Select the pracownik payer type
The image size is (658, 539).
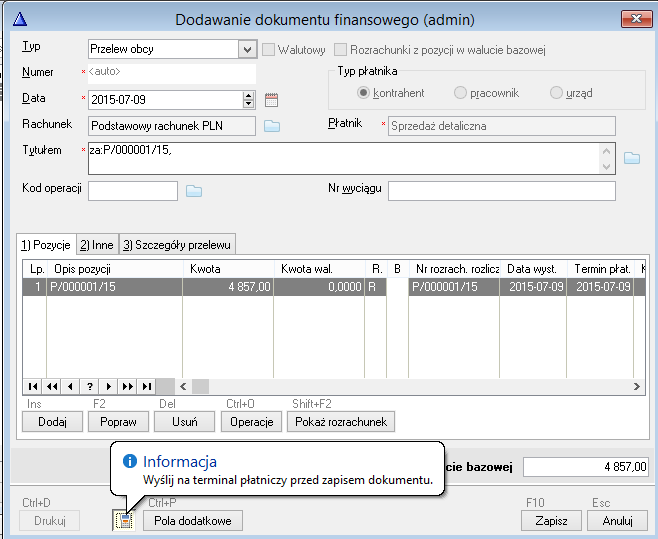click(460, 93)
